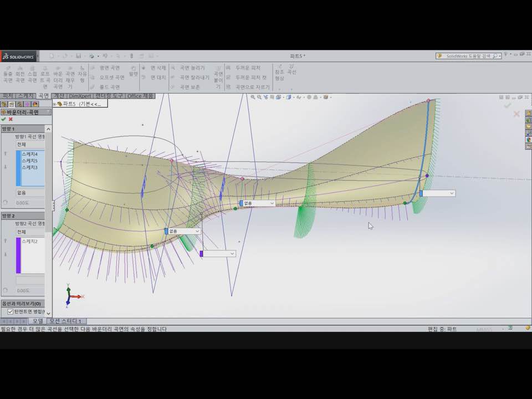Image resolution: width=532 pixels, height=399 pixels.
Task: Switch to the 계산 tab
Action: [x=59, y=96]
